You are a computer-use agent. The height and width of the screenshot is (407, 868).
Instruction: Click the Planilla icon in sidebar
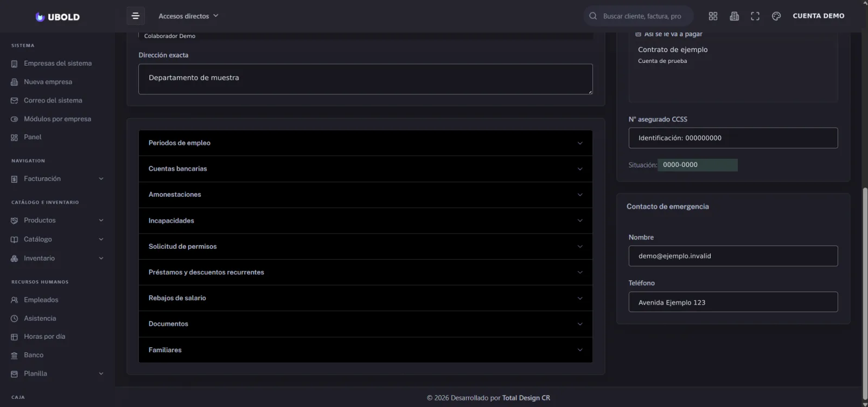pos(14,374)
